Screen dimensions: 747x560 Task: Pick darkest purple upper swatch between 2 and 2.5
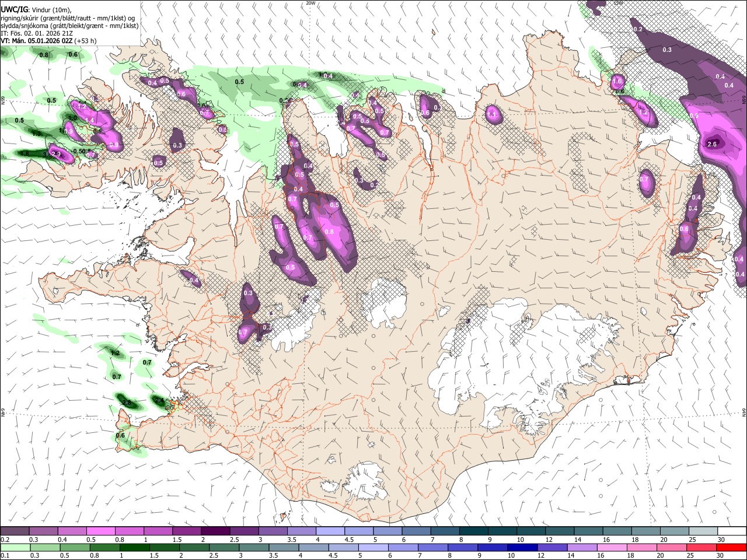coord(215,531)
